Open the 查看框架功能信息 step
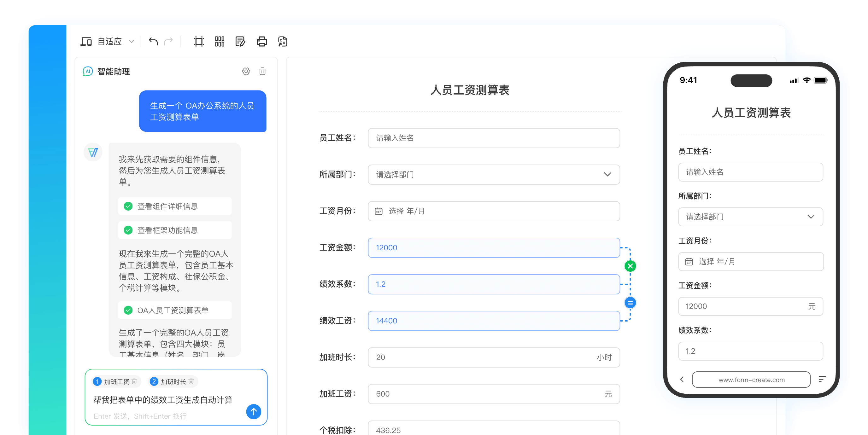The height and width of the screenshot is (435, 868). pos(175,230)
